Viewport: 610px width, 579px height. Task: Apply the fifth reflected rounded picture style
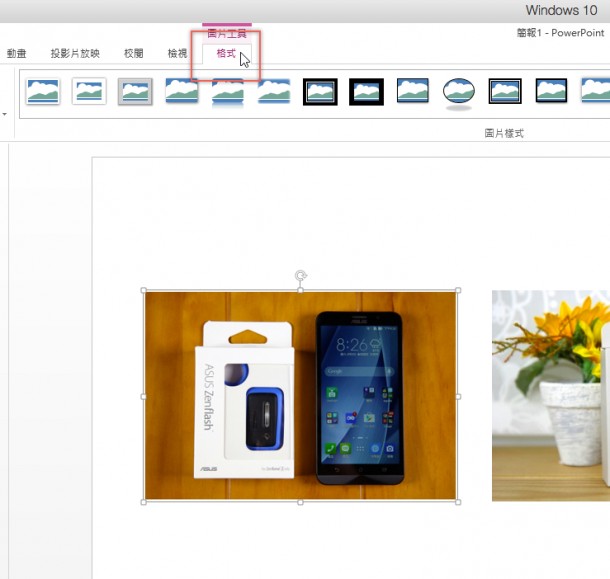point(228,92)
